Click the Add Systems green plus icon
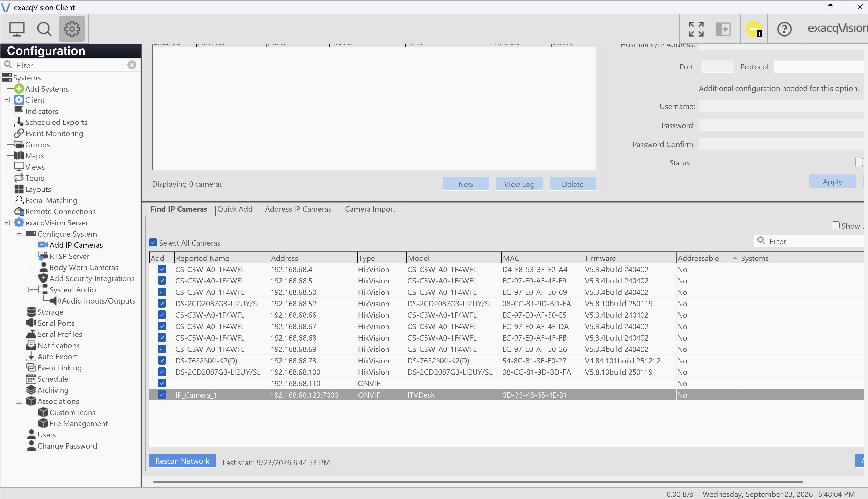 click(19, 89)
